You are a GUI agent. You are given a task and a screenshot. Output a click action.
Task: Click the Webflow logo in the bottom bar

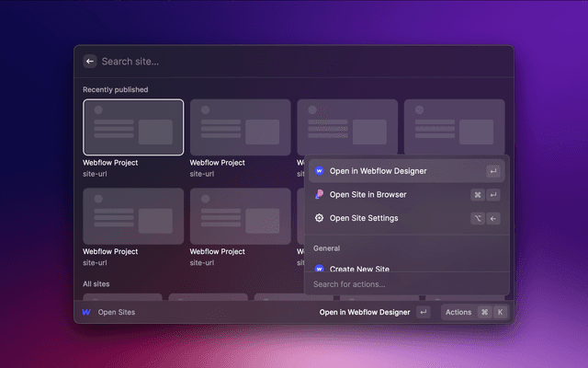(86, 312)
